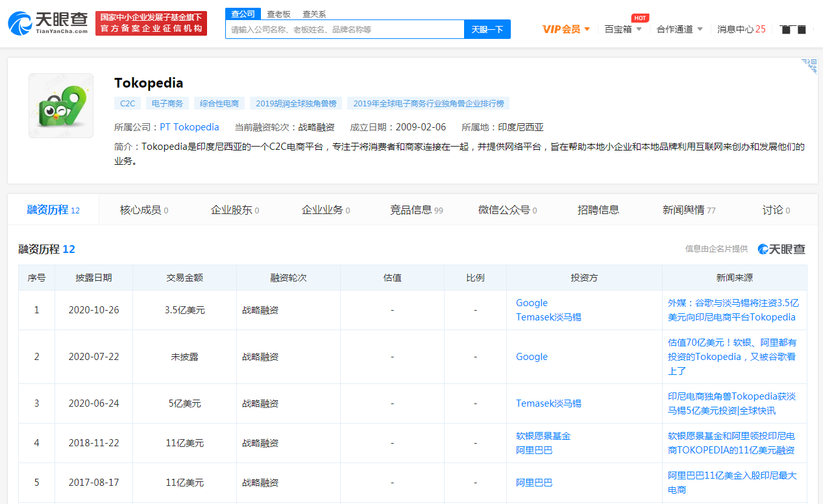Click the 天眼一下 search button
The width and height of the screenshot is (823, 504).
[487, 29]
